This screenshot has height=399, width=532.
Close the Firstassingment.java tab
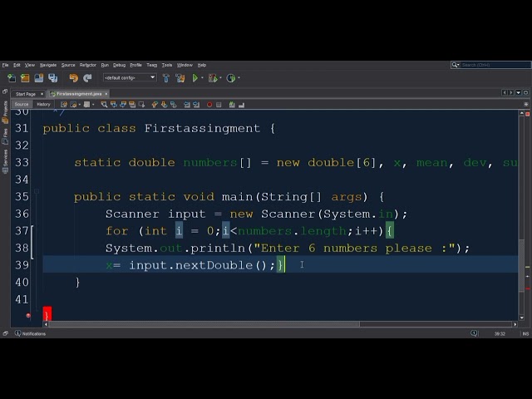[x=106, y=94]
